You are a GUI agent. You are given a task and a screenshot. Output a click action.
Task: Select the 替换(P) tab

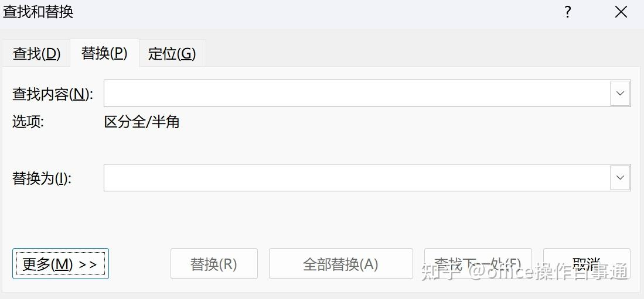[x=104, y=53]
